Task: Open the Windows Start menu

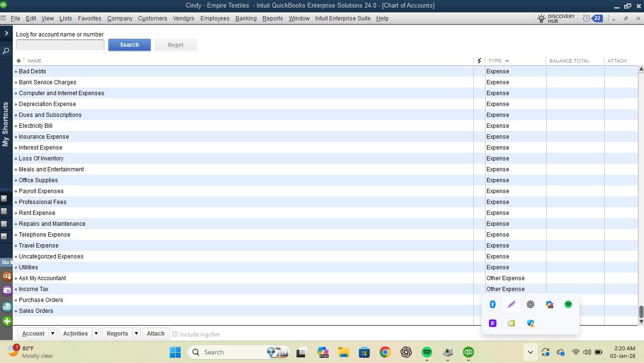Action: (175, 352)
